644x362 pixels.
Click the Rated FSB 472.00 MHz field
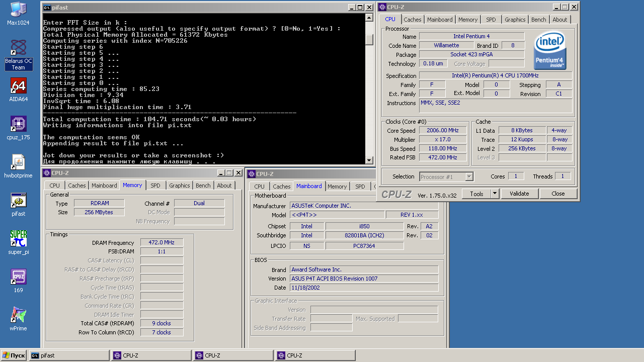442,157
